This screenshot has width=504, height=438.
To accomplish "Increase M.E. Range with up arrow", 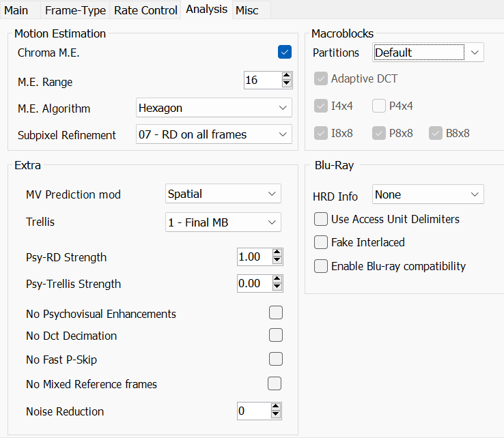I will [287, 76].
